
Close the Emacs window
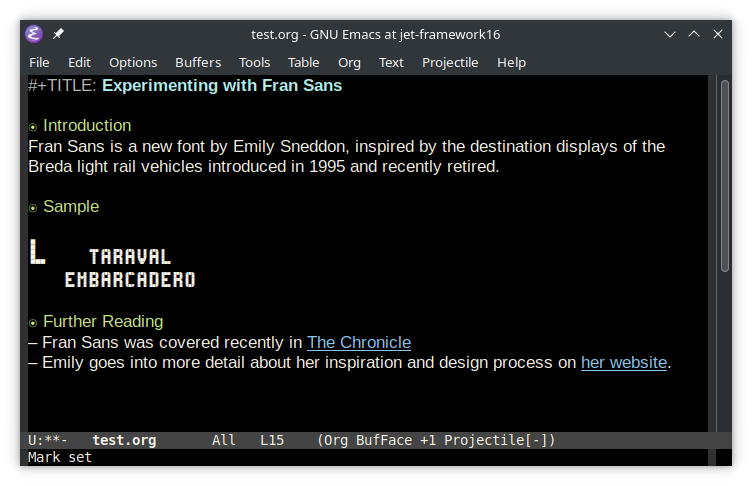[x=718, y=34]
